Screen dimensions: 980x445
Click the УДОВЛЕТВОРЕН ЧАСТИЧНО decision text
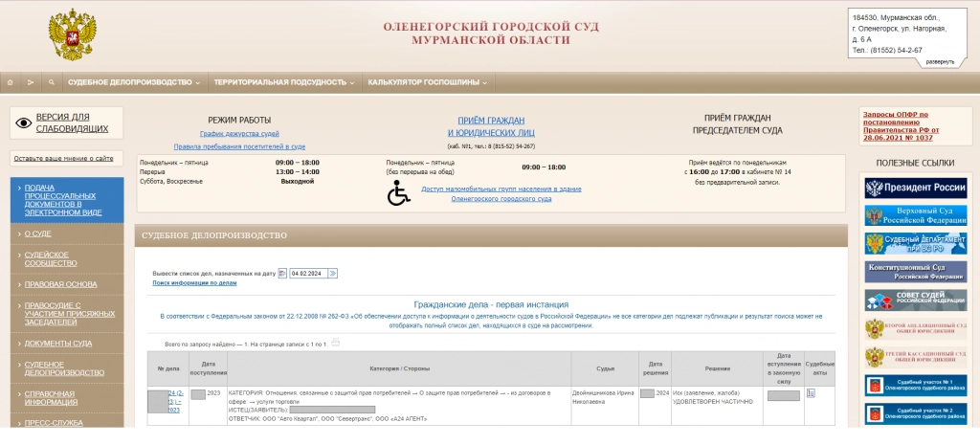coord(712,402)
